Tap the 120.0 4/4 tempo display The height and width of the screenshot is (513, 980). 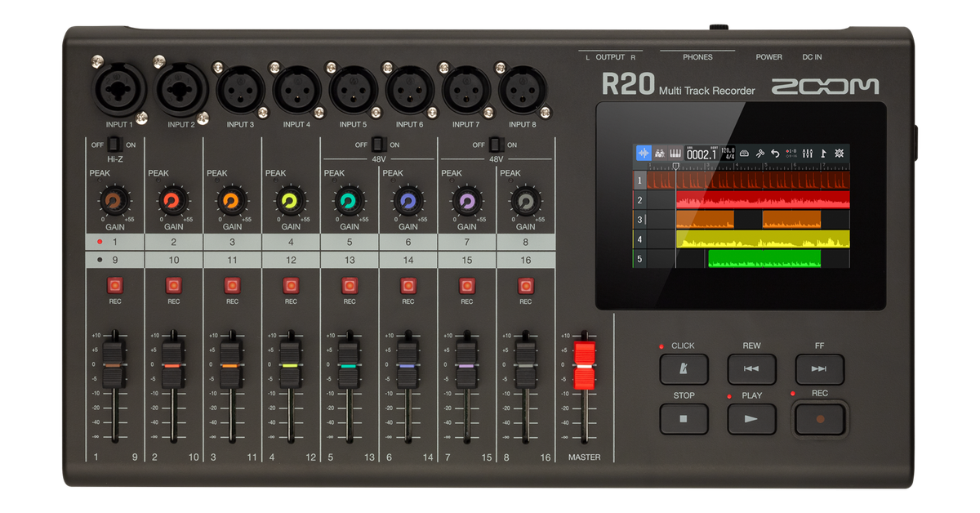[x=728, y=153]
